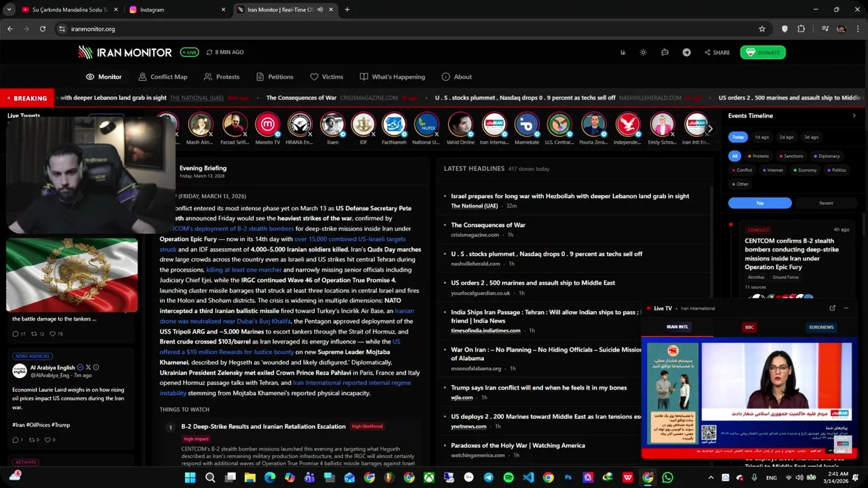
Task: Click the SHARE button
Action: coord(717,52)
